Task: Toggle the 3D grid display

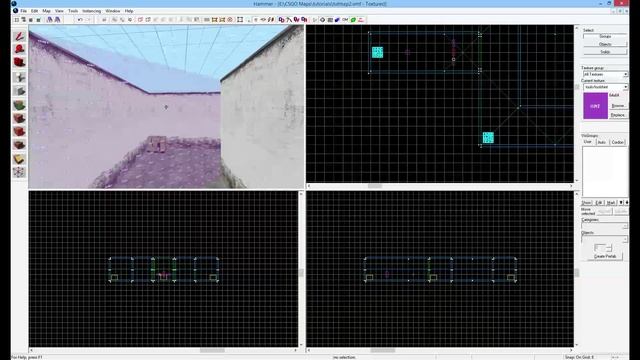Action: (24, 20)
